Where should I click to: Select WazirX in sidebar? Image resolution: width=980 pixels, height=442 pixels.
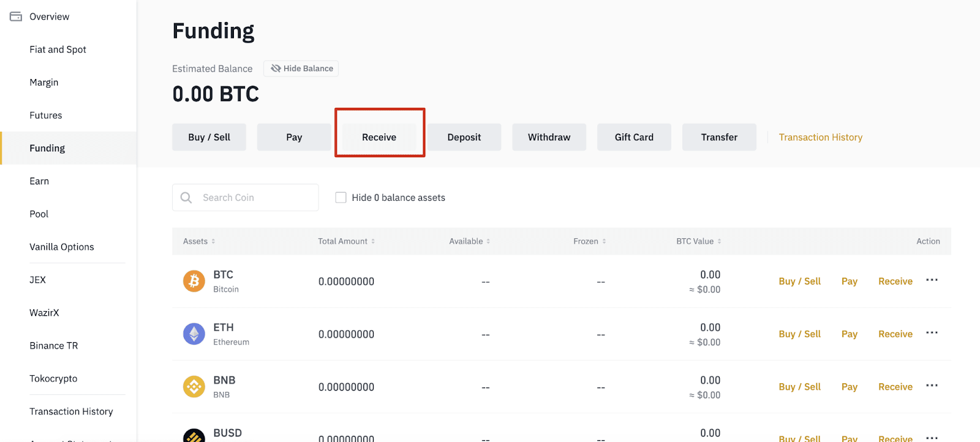click(x=45, y=313)
